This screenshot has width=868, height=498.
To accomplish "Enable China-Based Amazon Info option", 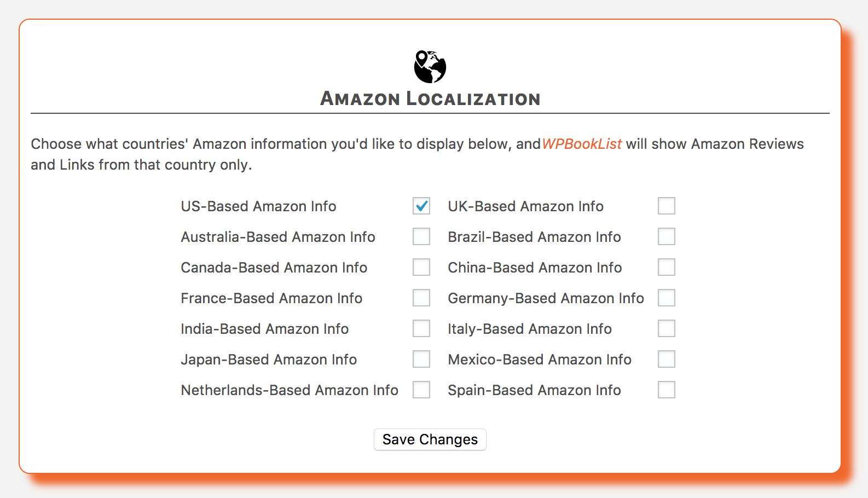I will point(666,268).
